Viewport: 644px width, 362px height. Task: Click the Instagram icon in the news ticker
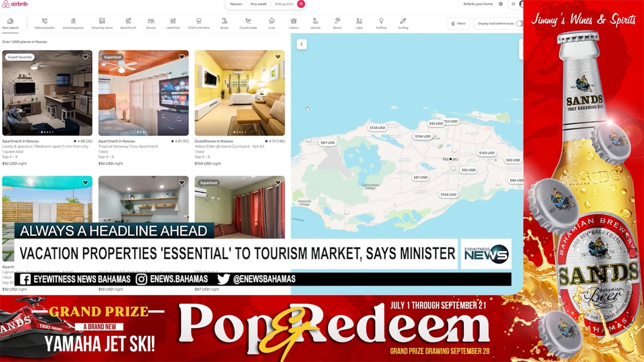point(141,279)
